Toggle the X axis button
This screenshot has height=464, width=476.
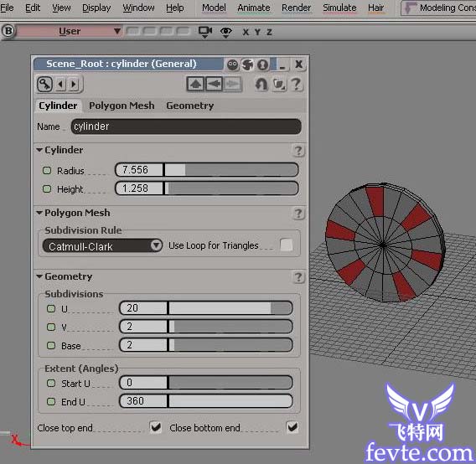click(246, 32)
